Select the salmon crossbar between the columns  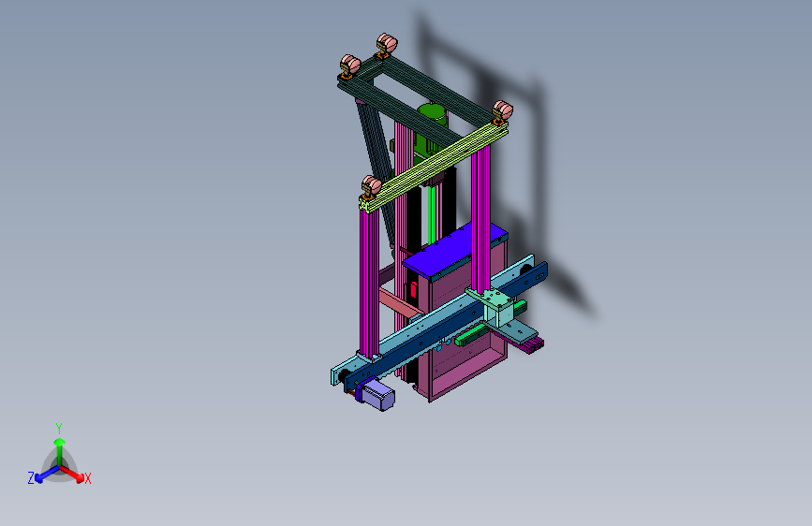click(402, 305)
